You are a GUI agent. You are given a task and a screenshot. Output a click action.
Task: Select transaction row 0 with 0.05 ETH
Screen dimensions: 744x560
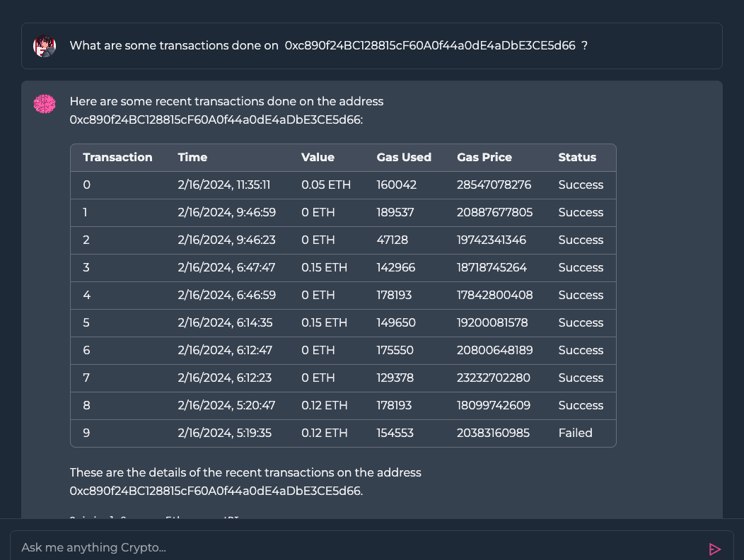coord(326,185)
